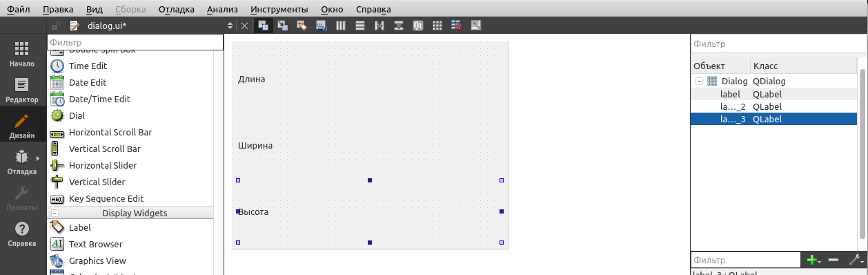Collapse the Dialog tree node

click(x=699, y=82)
